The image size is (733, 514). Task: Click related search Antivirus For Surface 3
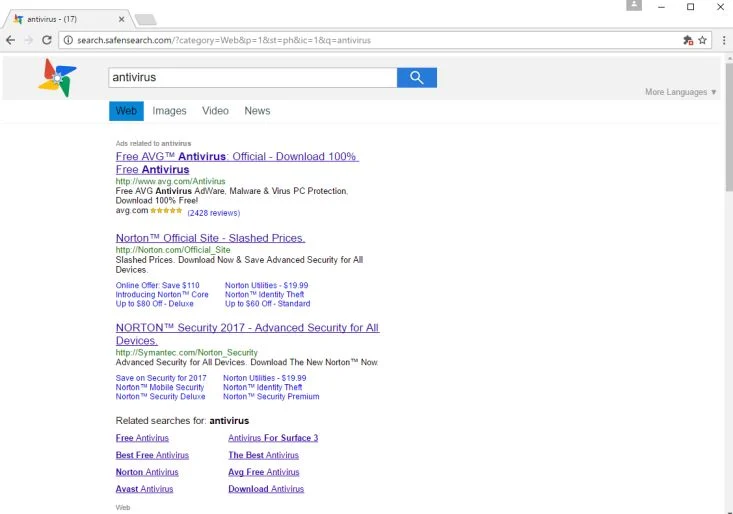click(x=273, y=438)
